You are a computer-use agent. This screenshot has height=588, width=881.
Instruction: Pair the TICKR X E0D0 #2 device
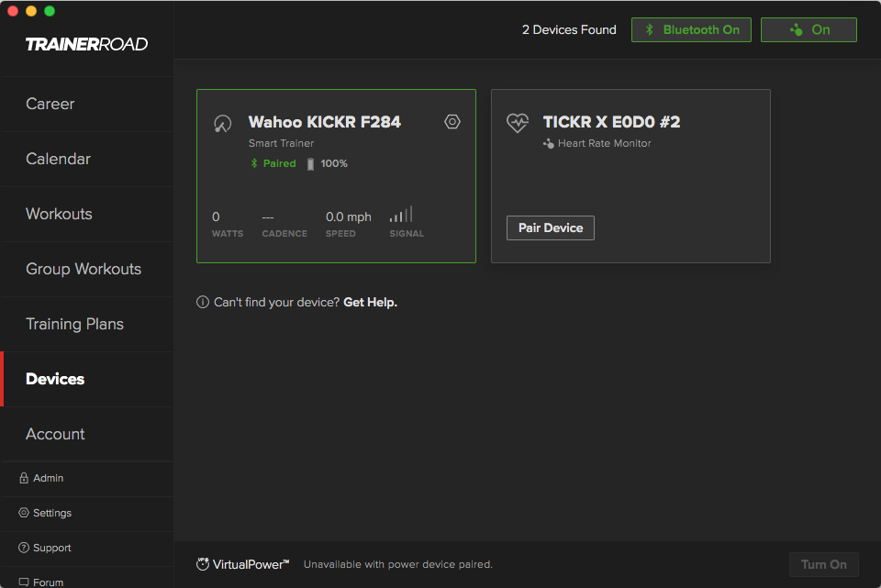pos(550,228)
